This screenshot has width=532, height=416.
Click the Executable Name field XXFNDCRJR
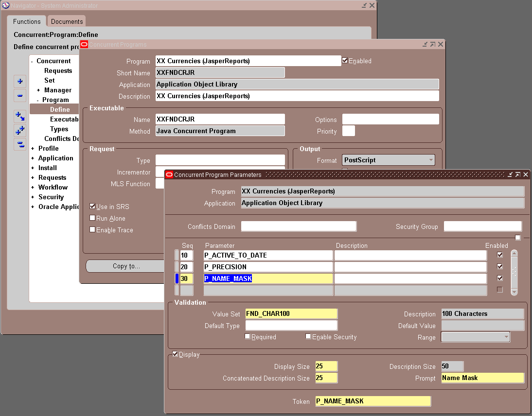[x=220, y=120]
